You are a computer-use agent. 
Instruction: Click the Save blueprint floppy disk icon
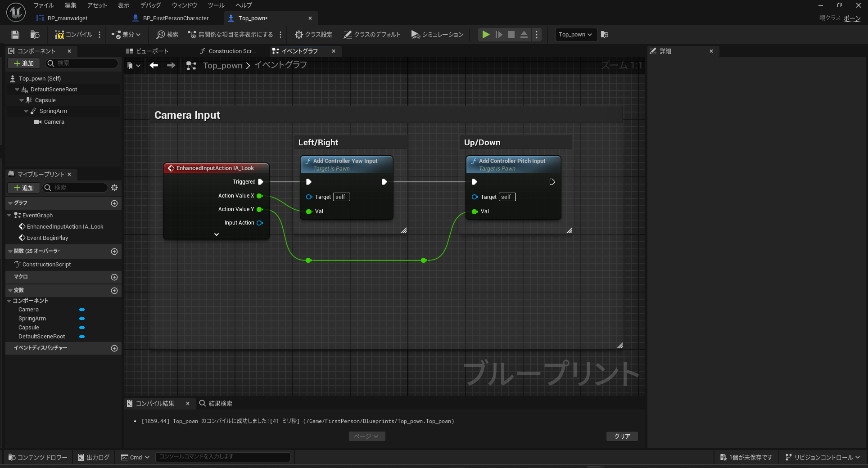pos(15,35)
